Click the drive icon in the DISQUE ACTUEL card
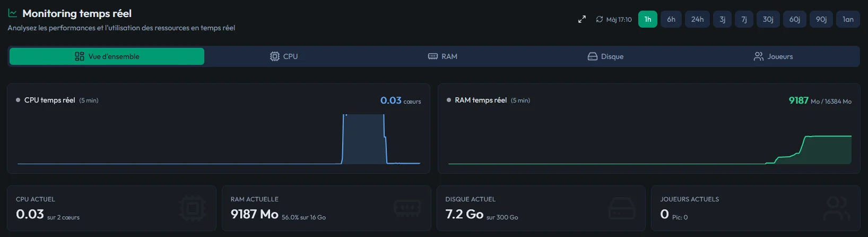 [622, 208]
